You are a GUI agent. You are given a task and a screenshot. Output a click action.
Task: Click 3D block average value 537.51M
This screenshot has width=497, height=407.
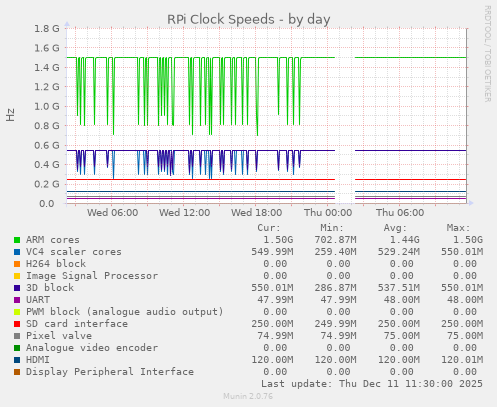(399, 288)
